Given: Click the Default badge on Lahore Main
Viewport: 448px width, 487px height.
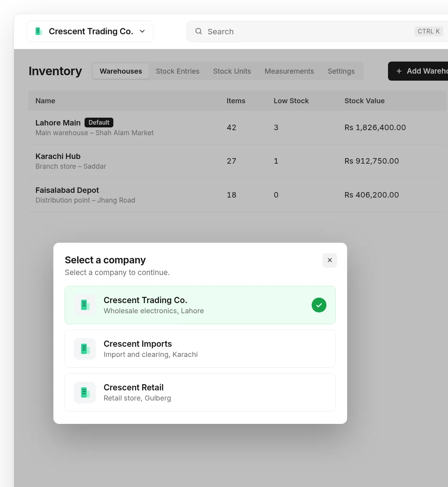Looking at the screenshot, I should [99, 122].
